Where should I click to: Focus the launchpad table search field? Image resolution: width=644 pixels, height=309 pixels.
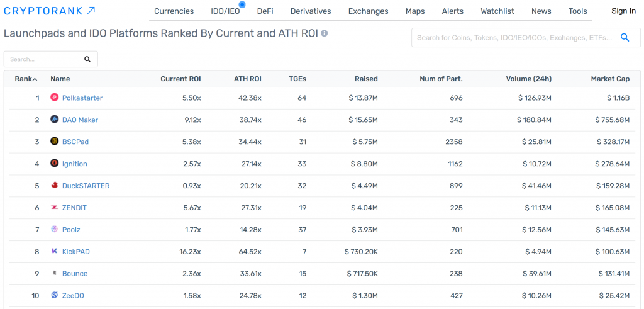coord(51,59)
